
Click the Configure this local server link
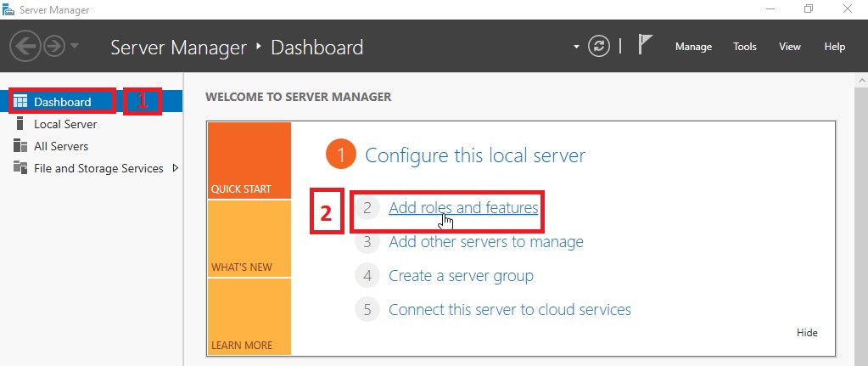[x=475, y=155]
